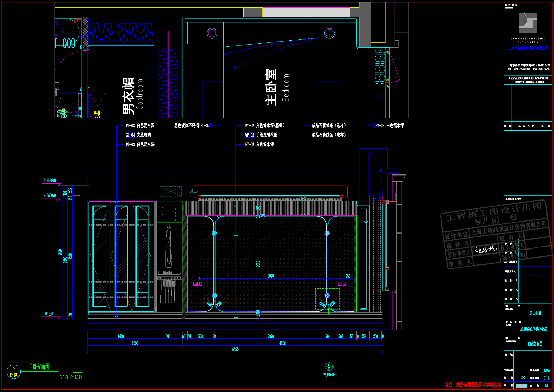
Task: Select the WP-02 wallpaper material tag
Action: [x=249, y=135]
